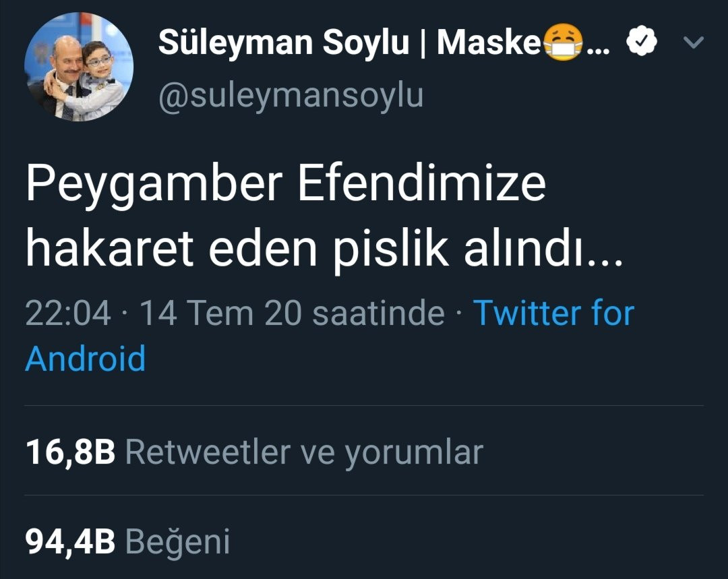
Task: Open the 'Retweetler ve yorumlar' list
Action: click(x=305, y=452)
